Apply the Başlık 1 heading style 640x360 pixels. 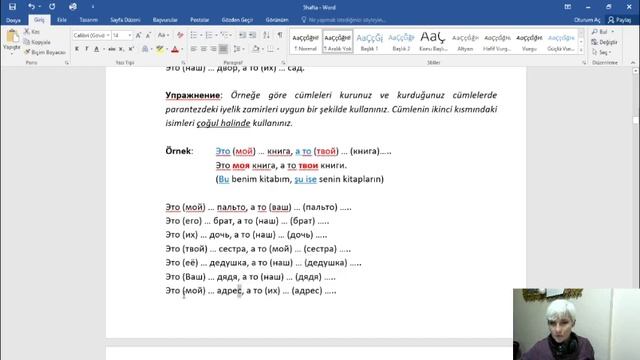point(369,42)
